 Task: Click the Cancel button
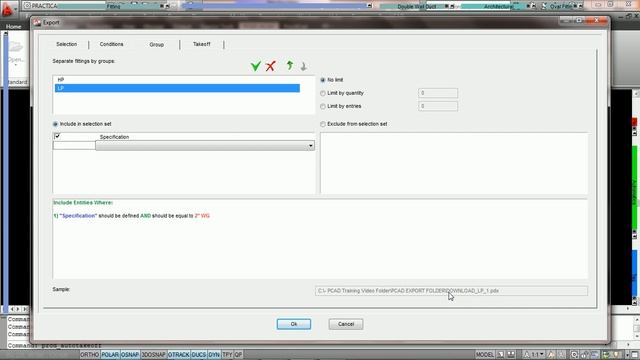(346, 324)
